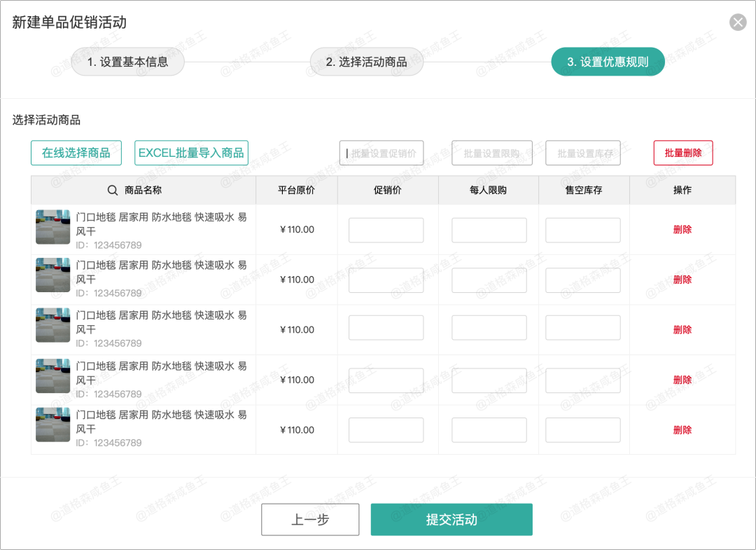Screen dimensions: 756x550
Task: Click 每人限购 input in third row
Action: (x=489, y=328)
